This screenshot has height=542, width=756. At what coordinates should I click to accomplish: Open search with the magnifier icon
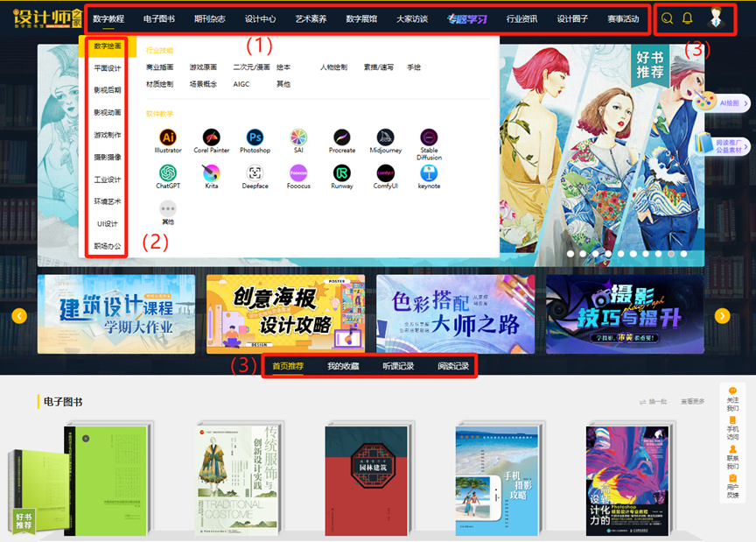(668, 18)
